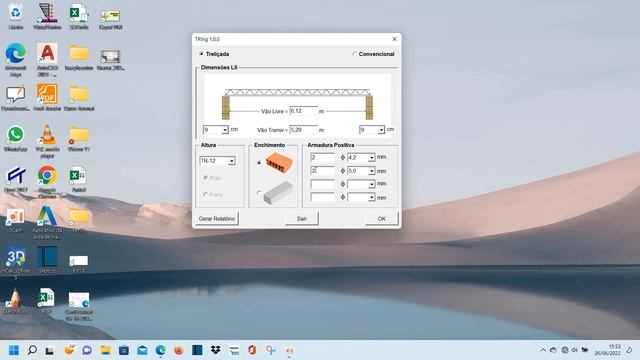Screen dimensions: 640x360
Task: Open pencil app icon in bottom row
Action: coord(16,301)
